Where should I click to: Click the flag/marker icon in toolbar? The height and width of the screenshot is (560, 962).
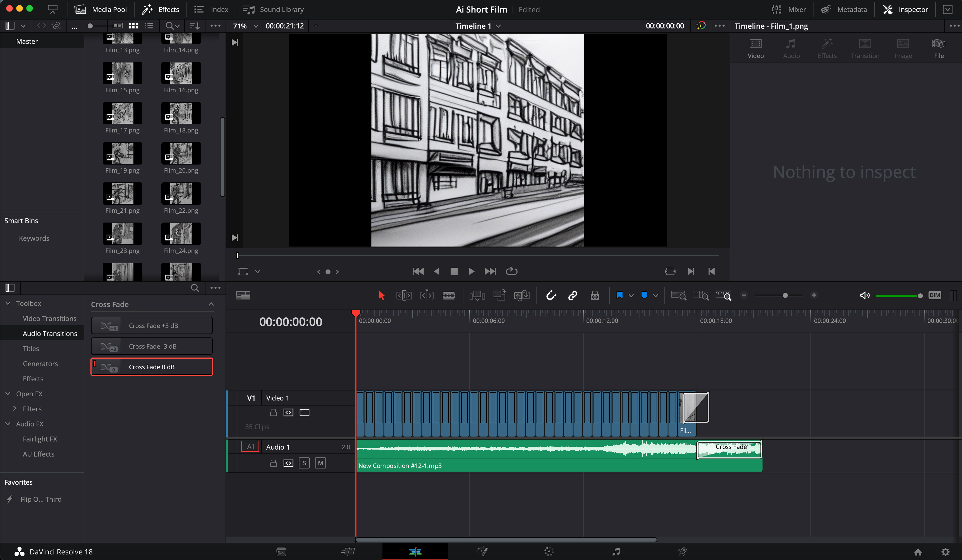click(619, 295)
